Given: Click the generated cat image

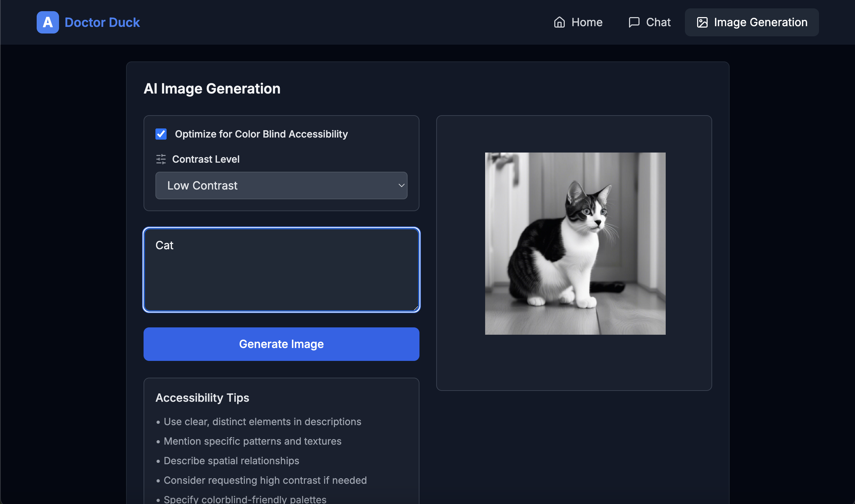Looking at the screenshot, I should [x=575, y=243].
